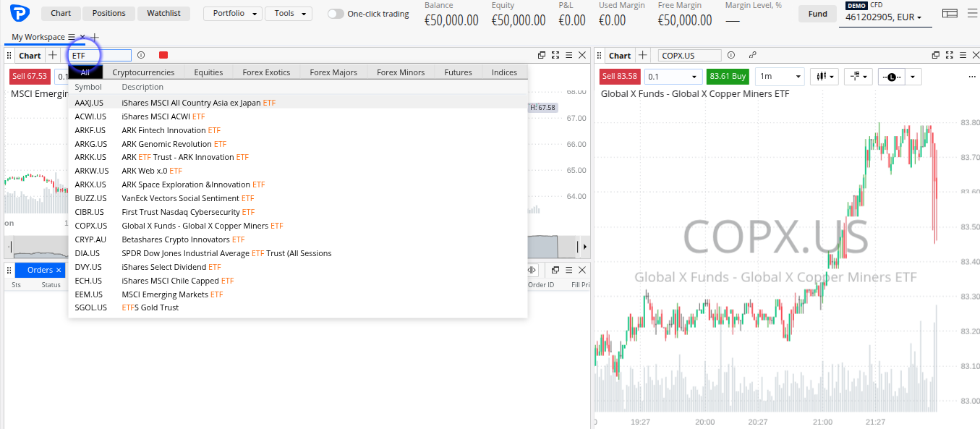This screenshot has width=980, height=429.
Task: Click the ETF symbol search field
Action: pos(100,55)
